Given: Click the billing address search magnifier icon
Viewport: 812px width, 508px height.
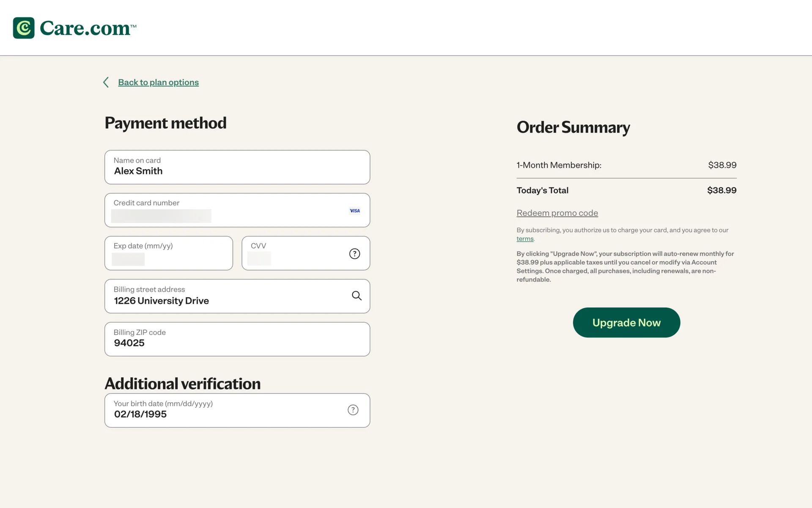Looking at the screenshot, I should coord(357,296).
